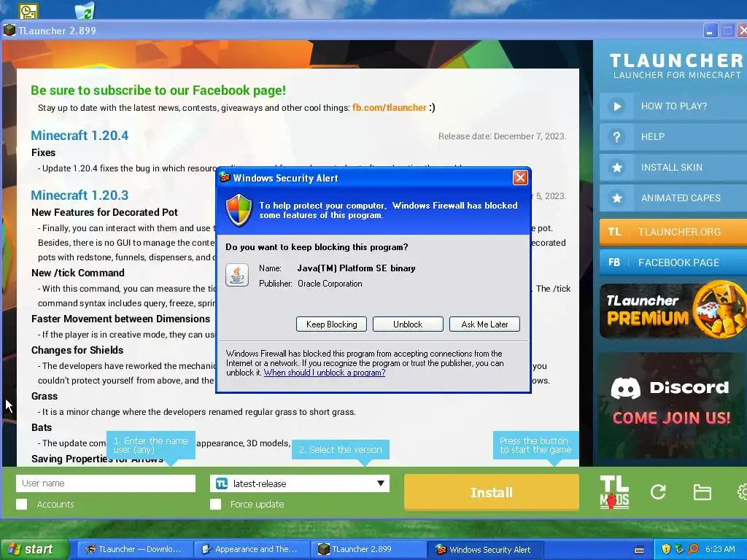Click 'Be sure to subscribe' Facebook heading
Screen dimensions: 747x560
(158, 90)
